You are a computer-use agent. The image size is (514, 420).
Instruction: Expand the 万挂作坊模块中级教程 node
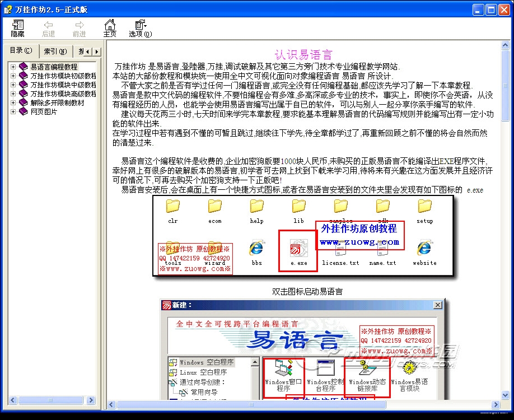pos(13,85)
